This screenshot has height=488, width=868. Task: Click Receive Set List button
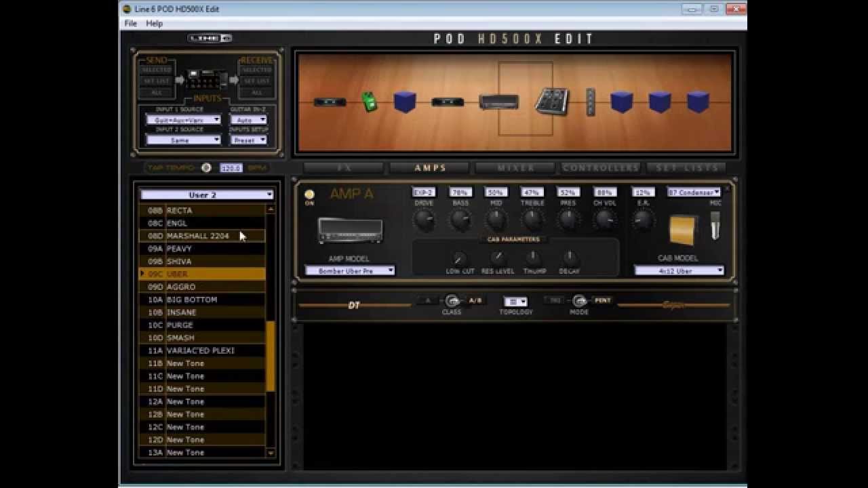256,81
